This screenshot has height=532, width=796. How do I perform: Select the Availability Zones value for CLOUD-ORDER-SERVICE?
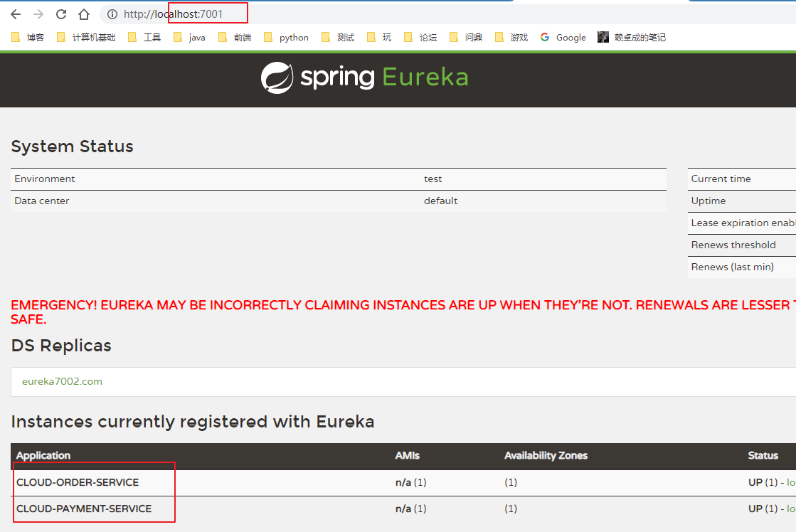click(511, 482)
